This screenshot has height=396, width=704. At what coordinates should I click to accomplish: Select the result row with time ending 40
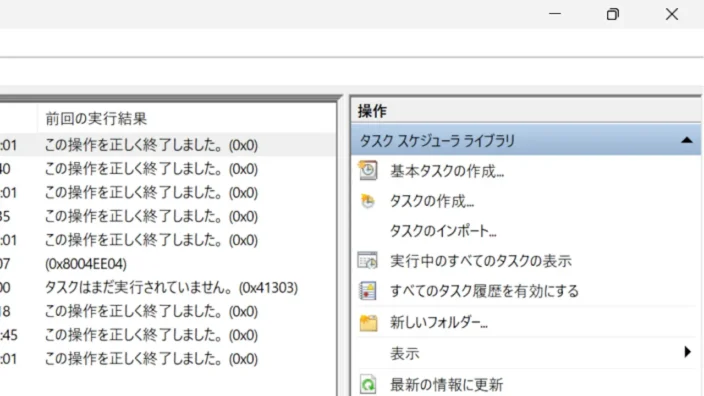(x=168, y=169)
